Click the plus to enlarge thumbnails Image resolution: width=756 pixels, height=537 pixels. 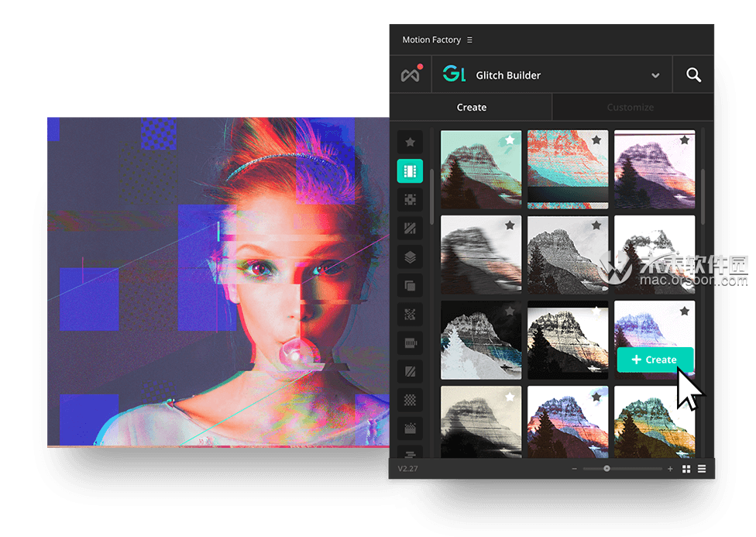(670, 469)
